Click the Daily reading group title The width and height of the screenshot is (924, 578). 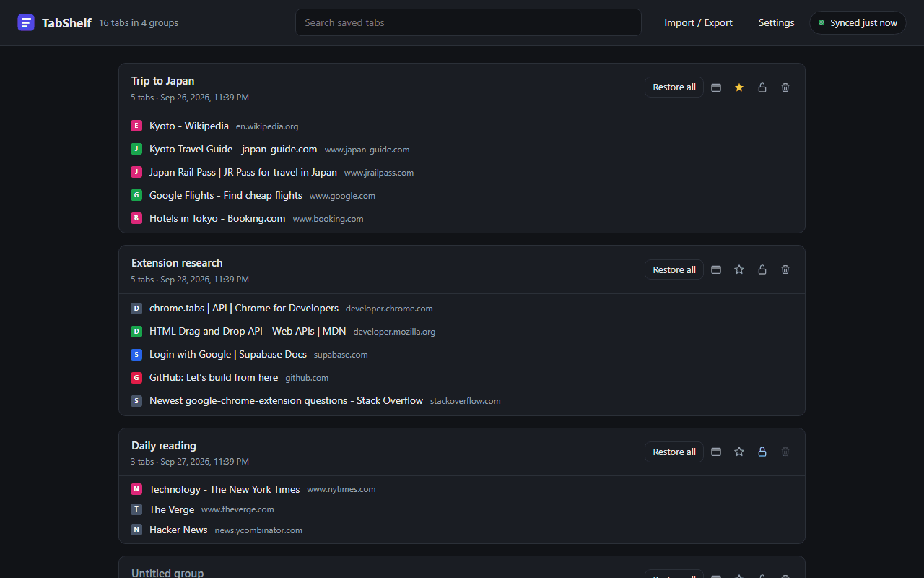pos(164,446)
